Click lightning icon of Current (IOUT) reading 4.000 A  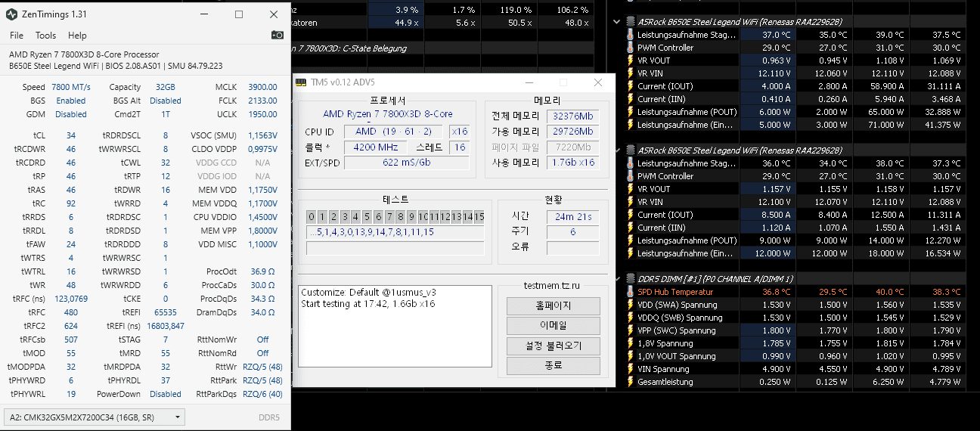tap(631, 86)
